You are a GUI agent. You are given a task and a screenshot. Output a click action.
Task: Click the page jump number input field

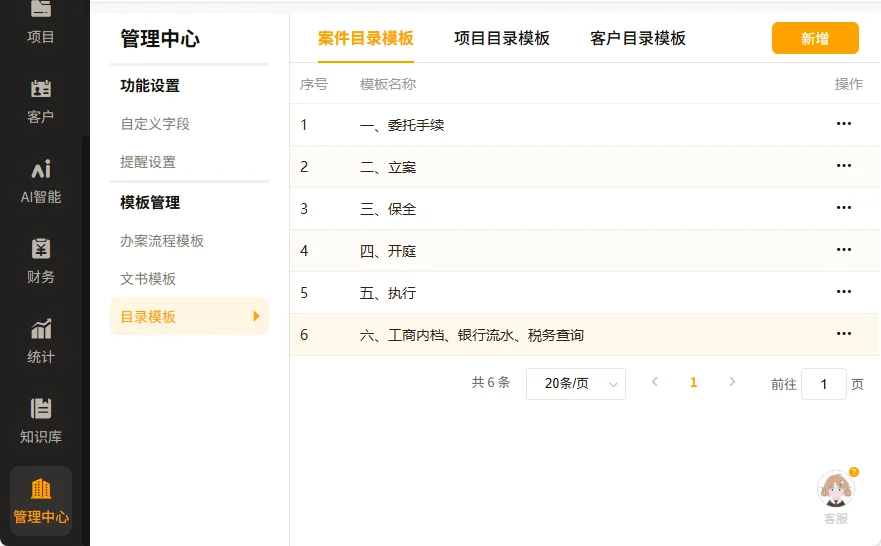823,384
